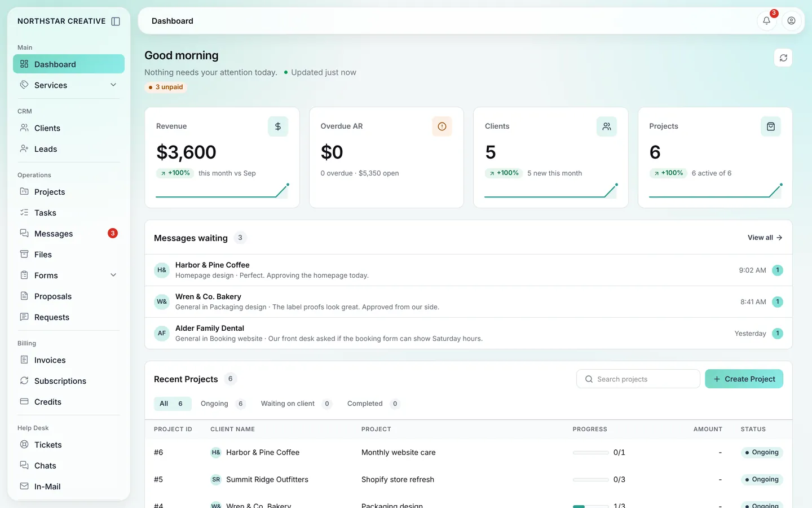
Task: Click the people icon on Clients card
Action: click(607, 126)
